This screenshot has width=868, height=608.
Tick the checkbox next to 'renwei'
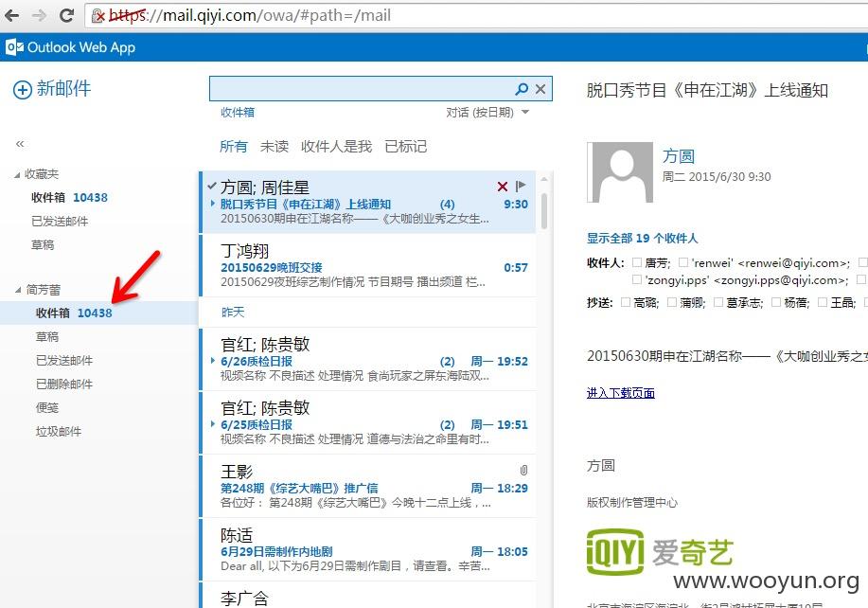point(683,262)
